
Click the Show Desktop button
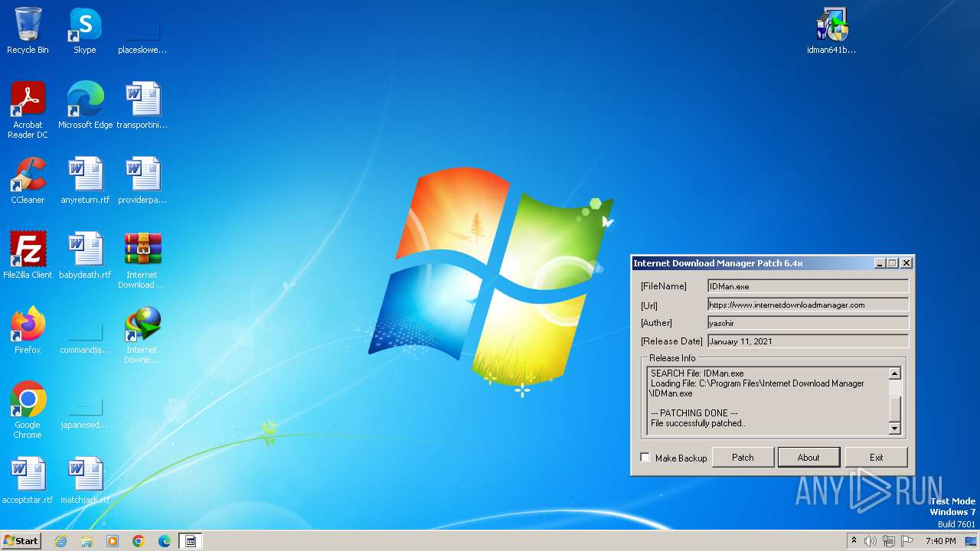[x=971, y=541]
